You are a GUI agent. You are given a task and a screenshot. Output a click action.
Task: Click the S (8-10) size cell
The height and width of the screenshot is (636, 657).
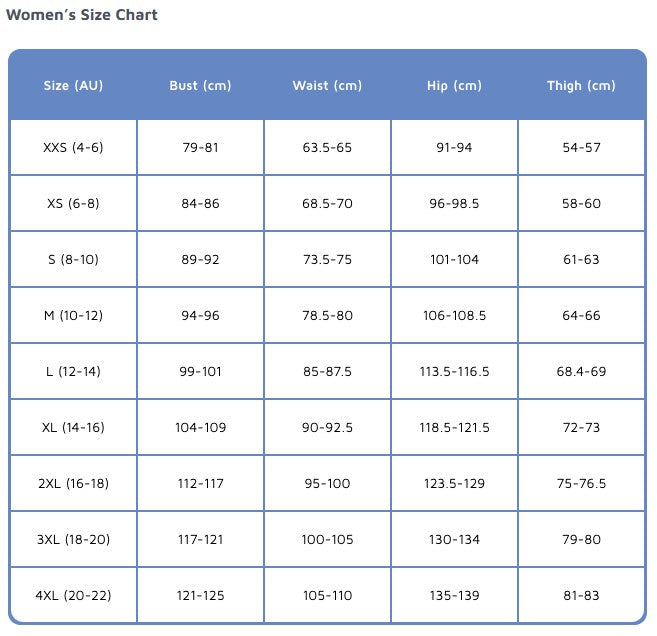click(73, 260)
